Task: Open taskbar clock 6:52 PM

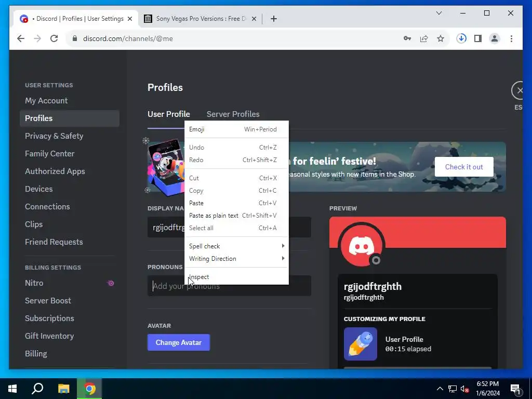Action: 487,389
